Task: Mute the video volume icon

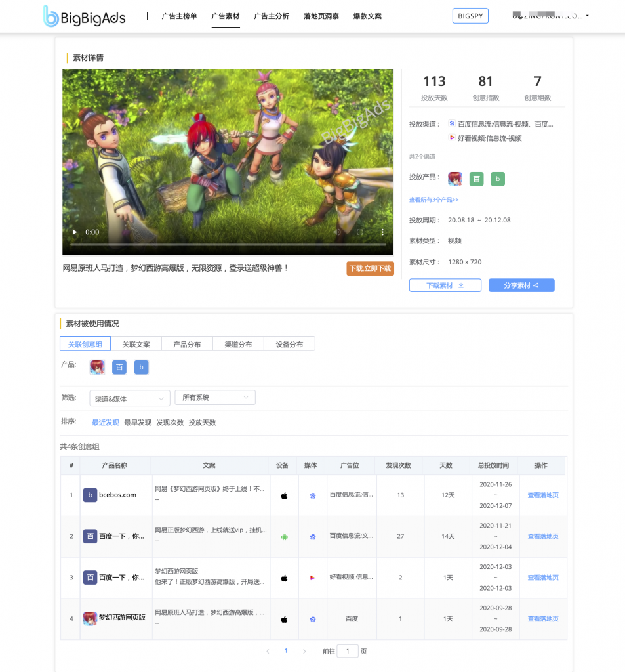Action: click(337, 232)
